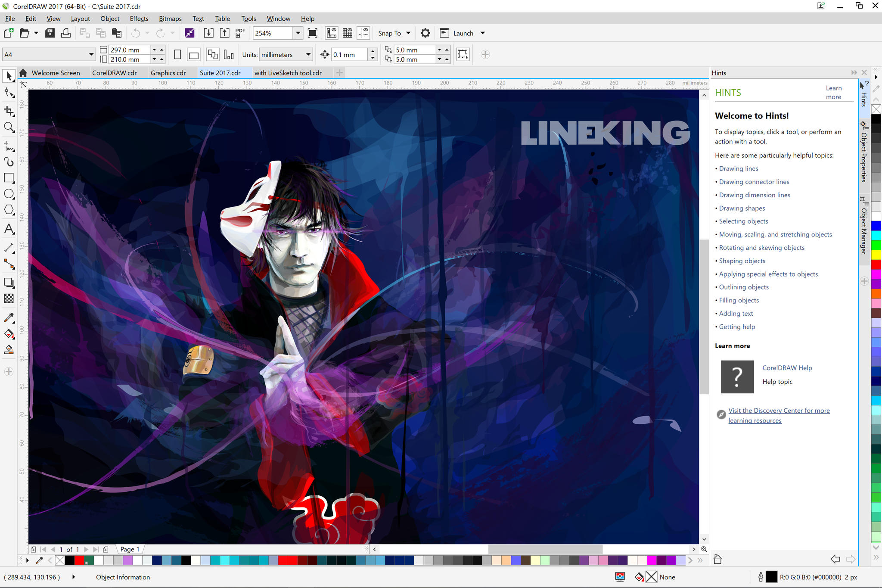882x588 pixels.
Task: Open the zoom level dropdown
Action: pos(298,33)
